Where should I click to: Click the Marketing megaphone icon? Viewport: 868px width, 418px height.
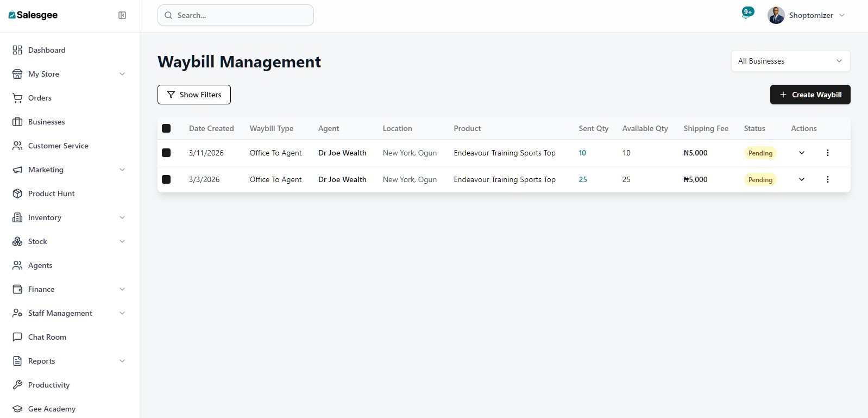pos(17,170)
